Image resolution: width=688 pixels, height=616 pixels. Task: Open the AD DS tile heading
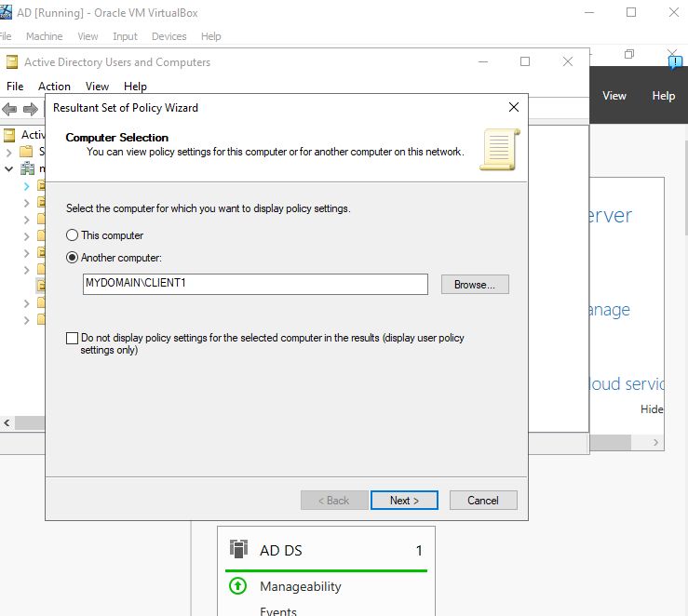point(281,550)
